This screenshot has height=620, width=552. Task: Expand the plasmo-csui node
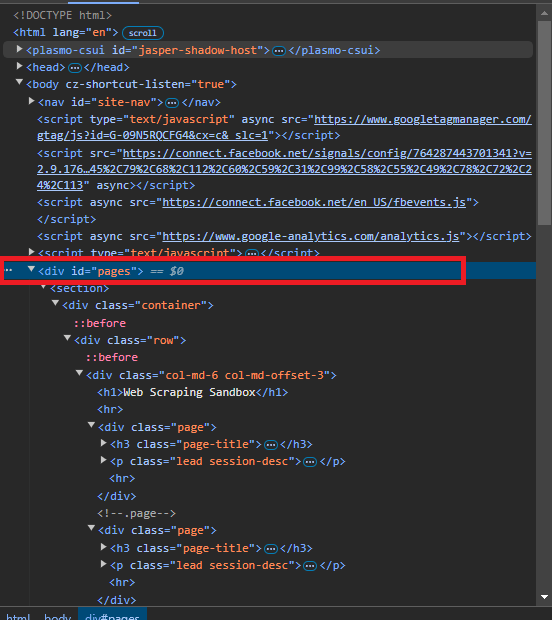coord(19,49)
